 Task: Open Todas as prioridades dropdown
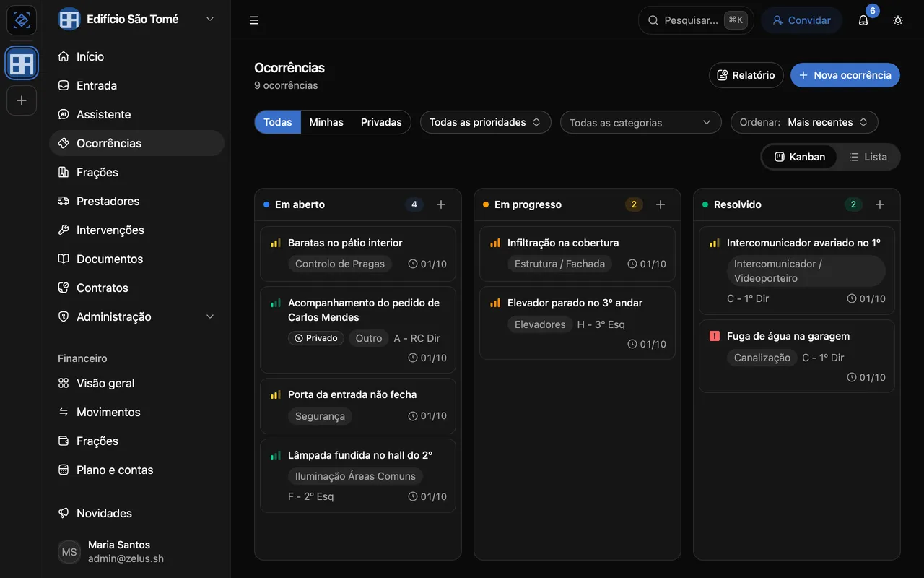pos(486,122)
